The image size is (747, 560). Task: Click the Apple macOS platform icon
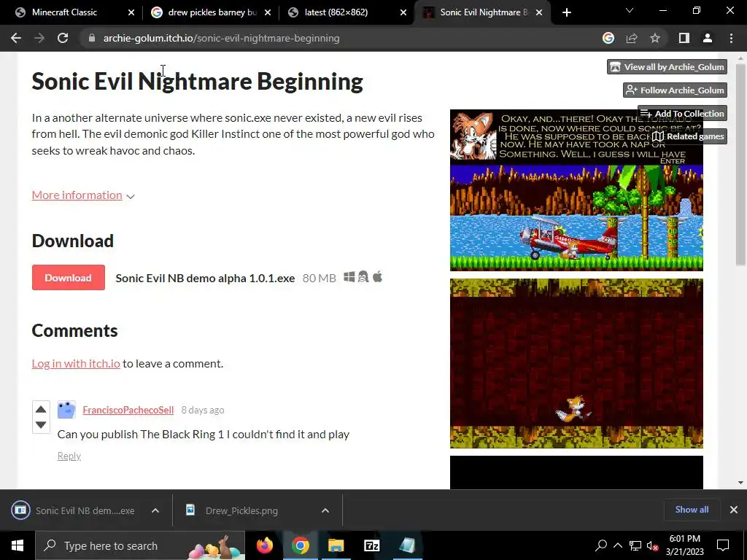point(377,276)
